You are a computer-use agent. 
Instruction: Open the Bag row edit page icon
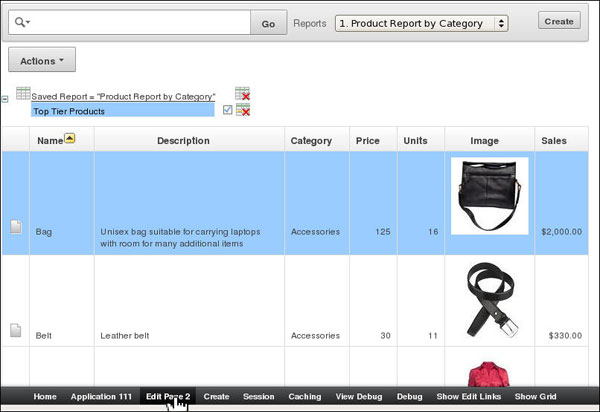click(x=16, y=226)
